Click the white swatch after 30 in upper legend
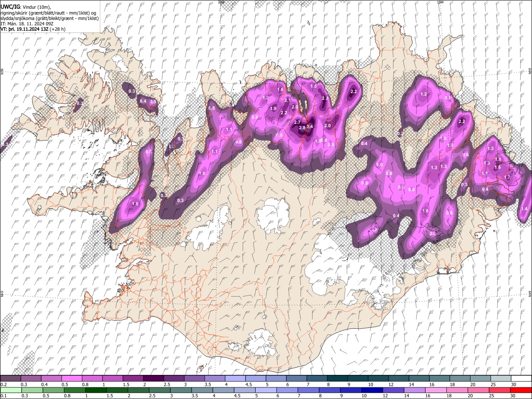The width and height of the screenshot is (532, 399). click(x=521, y=379)
